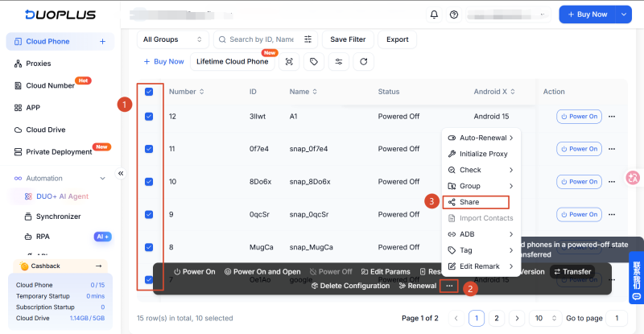Expand the Group submenu
644x334 pixels.
[x=481, y=186]
